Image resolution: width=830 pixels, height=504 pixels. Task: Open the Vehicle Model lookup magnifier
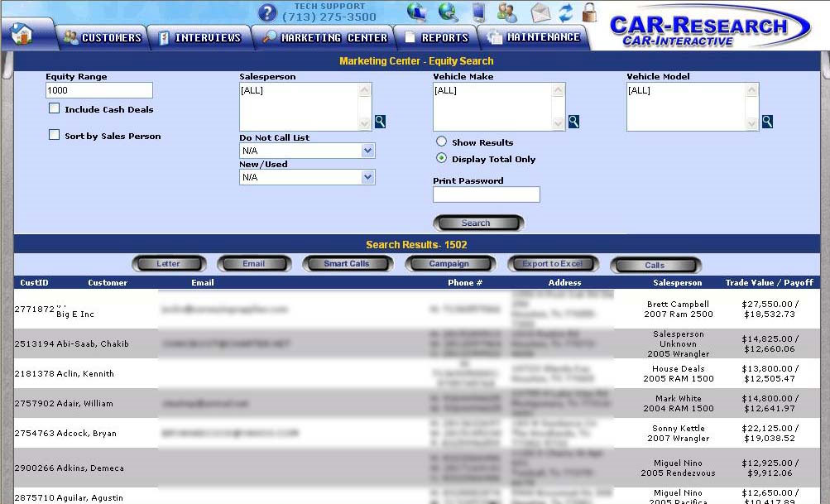768,122
